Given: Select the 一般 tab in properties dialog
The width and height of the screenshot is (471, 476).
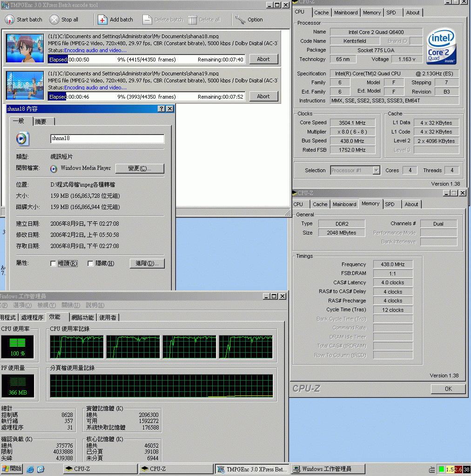Looking at the screenshot, I should coord(21,121).
